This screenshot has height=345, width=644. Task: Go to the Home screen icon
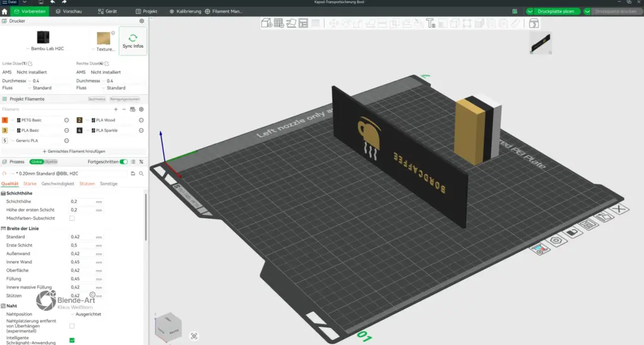coord(4,11)
